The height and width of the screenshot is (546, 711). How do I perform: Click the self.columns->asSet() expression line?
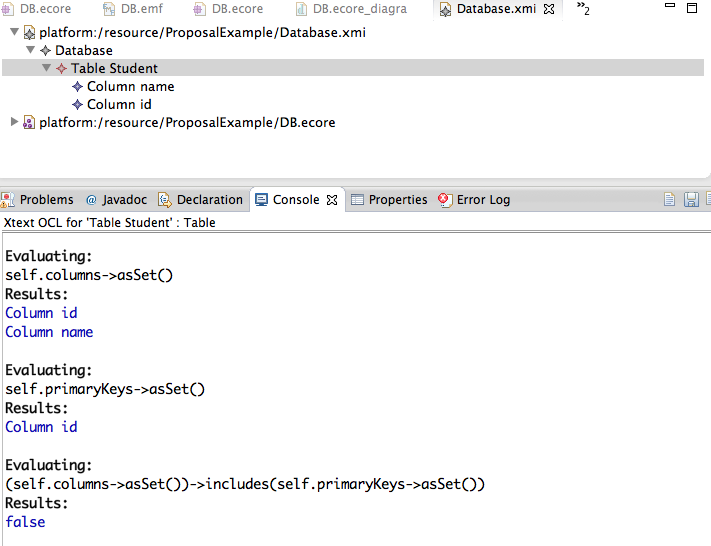tap(89, 275)
